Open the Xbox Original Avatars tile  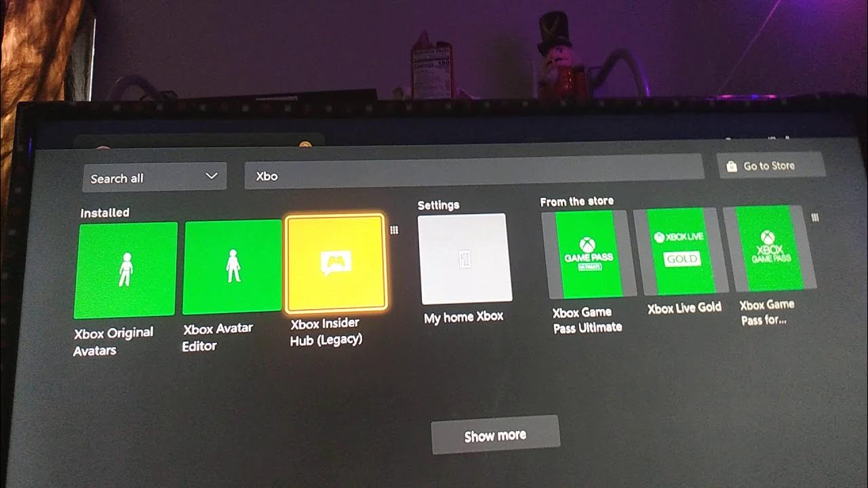click(x=125, y=270)
